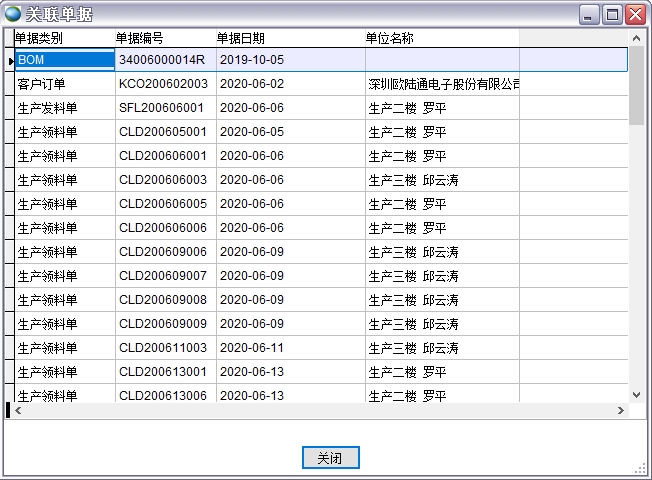Screen dimensions: 652x480
Task: Click the vertical scrollbar down arrow
Action: point(636,394)
